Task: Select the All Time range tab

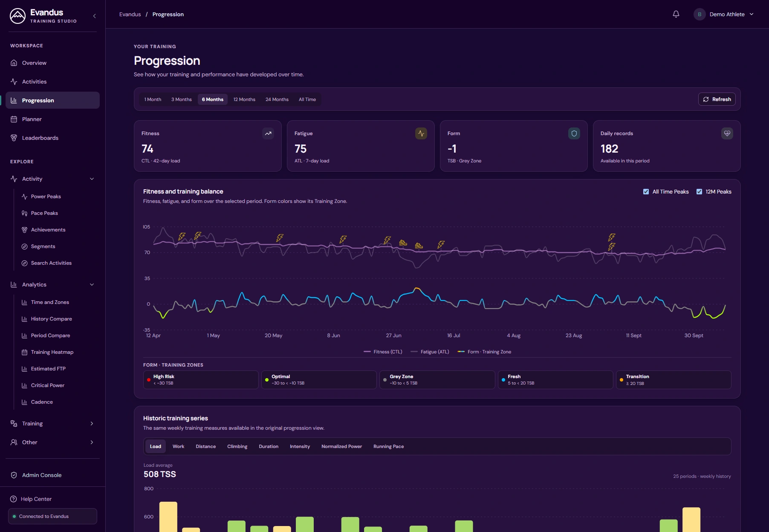Action: pyautogui.click(x=307, y=99)
